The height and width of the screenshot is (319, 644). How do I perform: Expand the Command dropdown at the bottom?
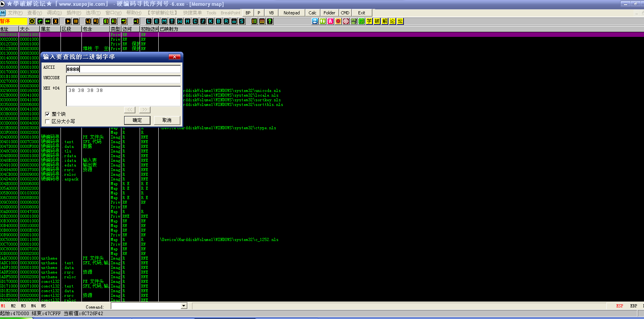pyautogui.click(x=184, y=306)
